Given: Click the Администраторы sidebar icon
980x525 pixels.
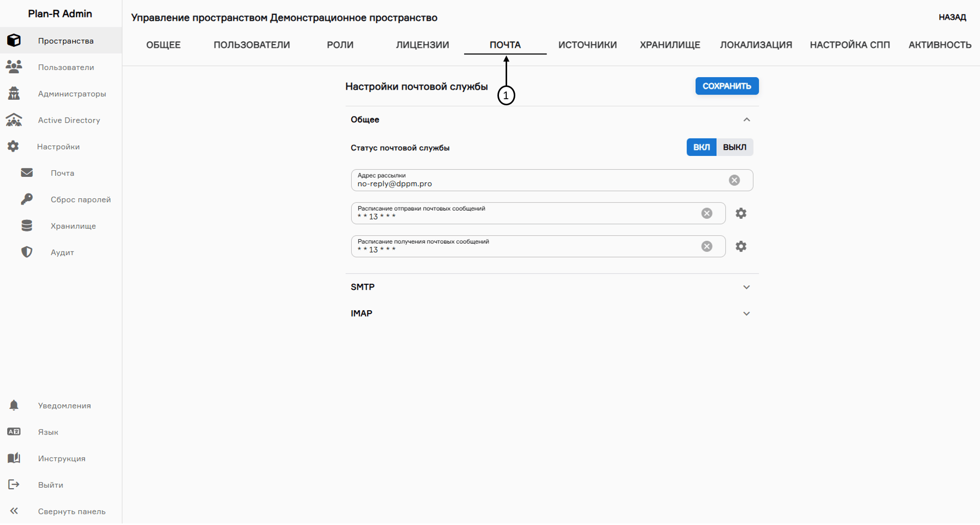Looking at the screenshot, I should pyautogui.click(x=14, y=94).
